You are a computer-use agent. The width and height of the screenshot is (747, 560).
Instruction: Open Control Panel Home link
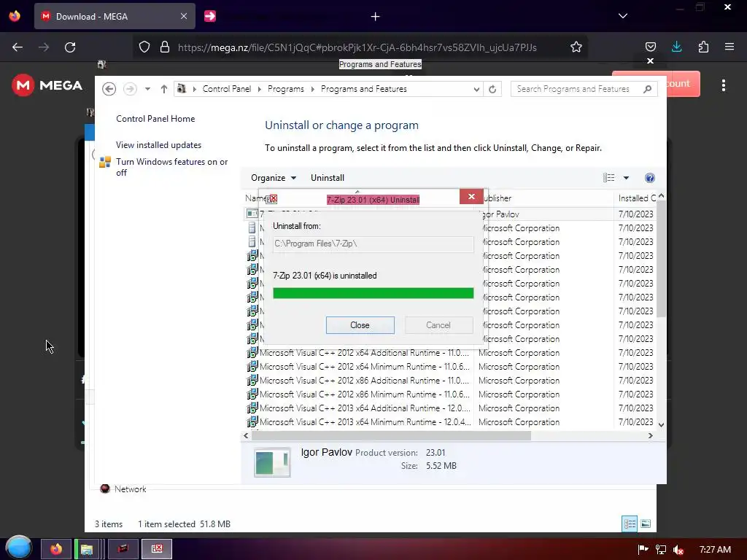tap(155, 119)
